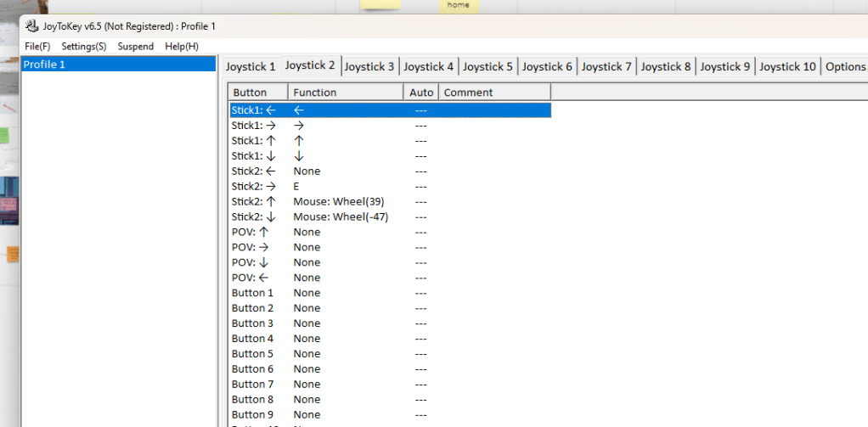Viewport: 868px width, 427px height.
Task: Click the Auto column header
Action: click(421, 93)
